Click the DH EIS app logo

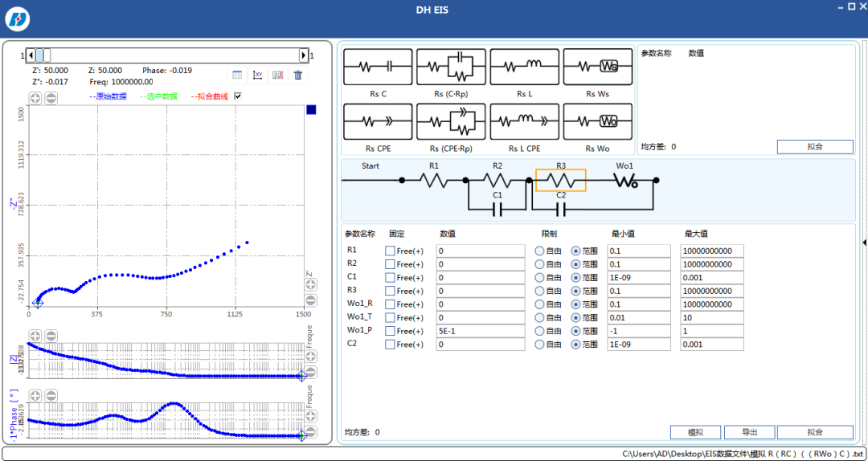pos(18,19)
